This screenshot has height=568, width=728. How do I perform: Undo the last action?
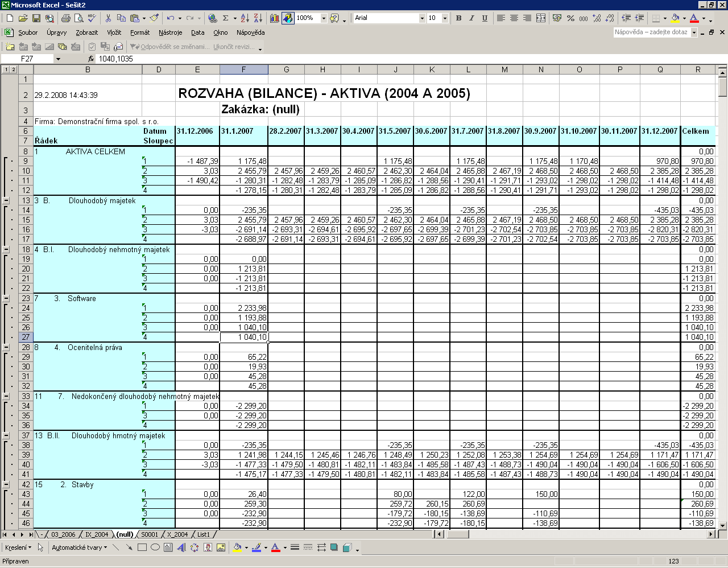coord(170,18)
